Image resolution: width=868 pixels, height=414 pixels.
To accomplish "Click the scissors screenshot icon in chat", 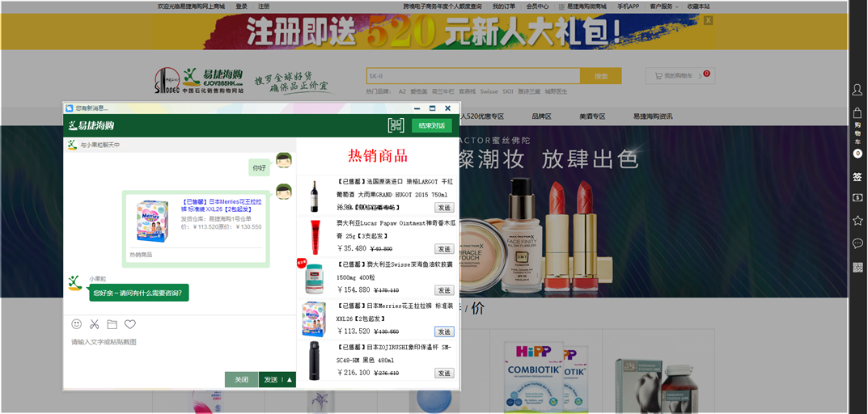I will 94,323.
